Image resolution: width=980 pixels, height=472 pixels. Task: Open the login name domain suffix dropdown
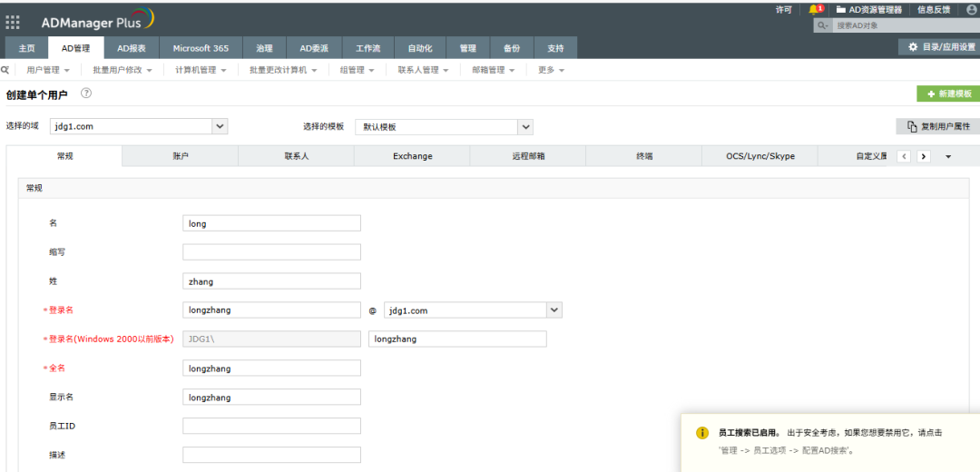(x=473, y=310)
